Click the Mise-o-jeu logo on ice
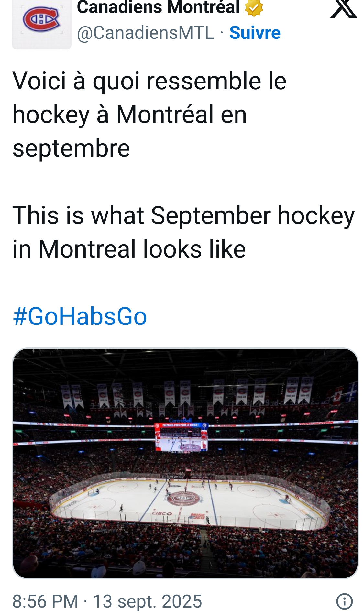364x615 pixels. pyautogui.click(x=197, y=516)
